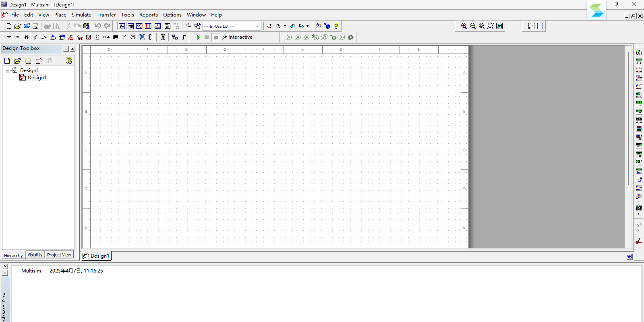This screenshot has height=322, width=644.
Task: Open Design Toolbox new design icon
Action: [7, 61]
